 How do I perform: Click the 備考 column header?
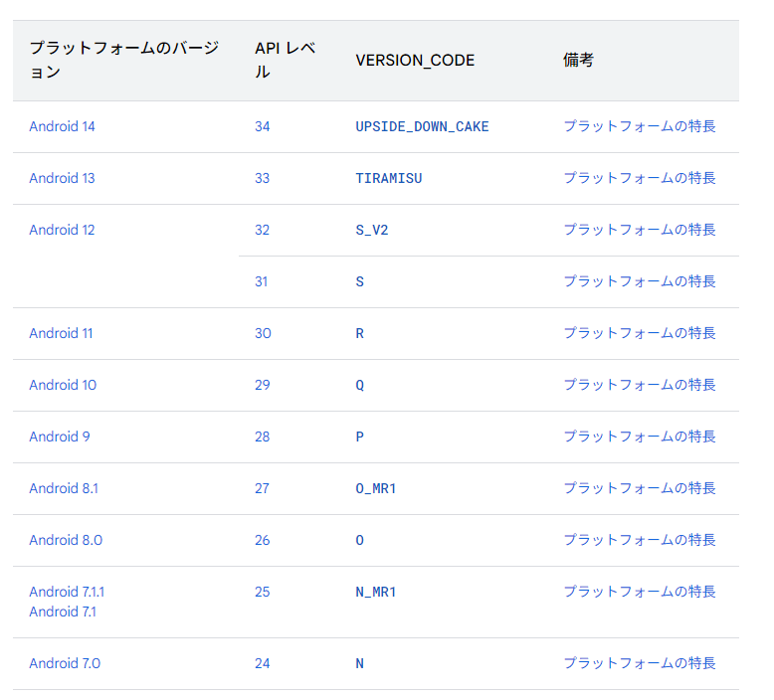(x=579, y=61)
